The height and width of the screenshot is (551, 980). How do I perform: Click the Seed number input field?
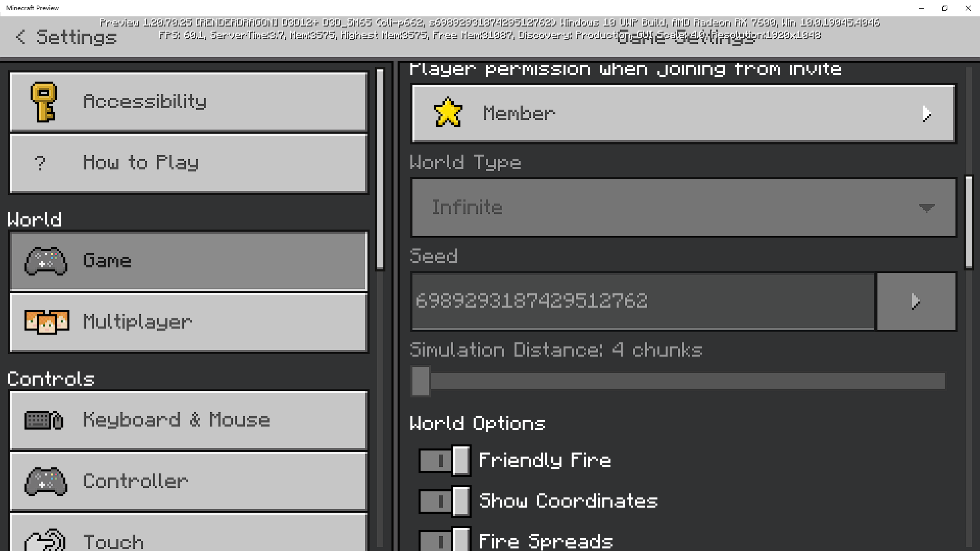click(x=643, y=302)
